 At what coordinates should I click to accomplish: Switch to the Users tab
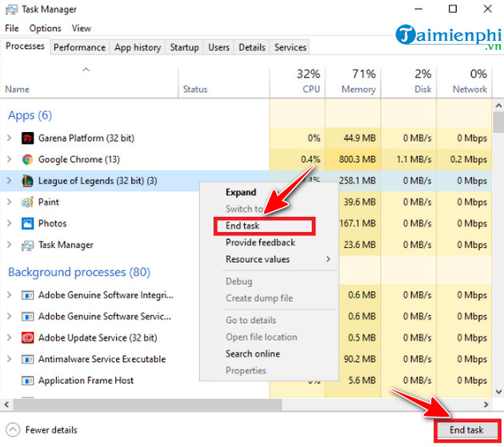point(218,47)
